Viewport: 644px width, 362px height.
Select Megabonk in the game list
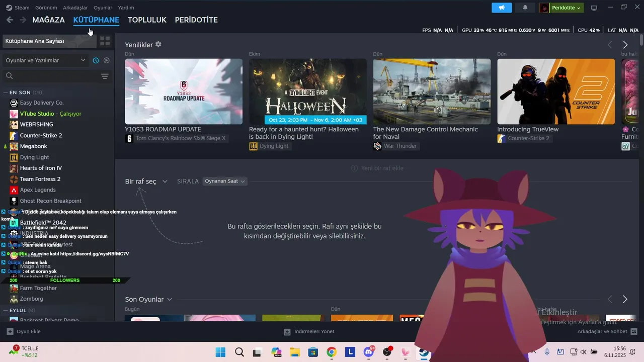point(33,146)
